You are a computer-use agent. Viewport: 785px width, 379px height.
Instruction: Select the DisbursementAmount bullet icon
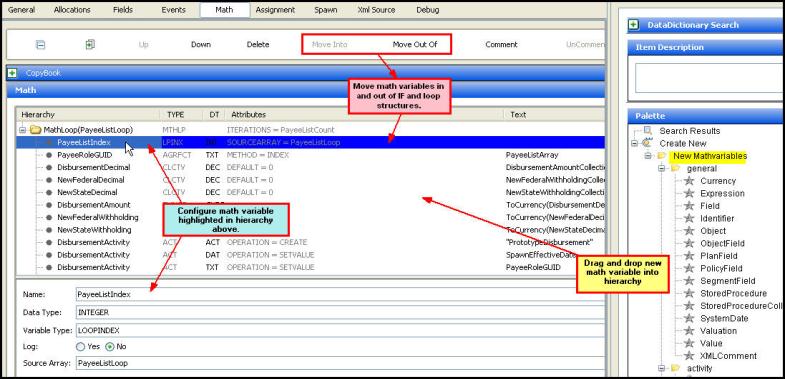coord(49,205)
